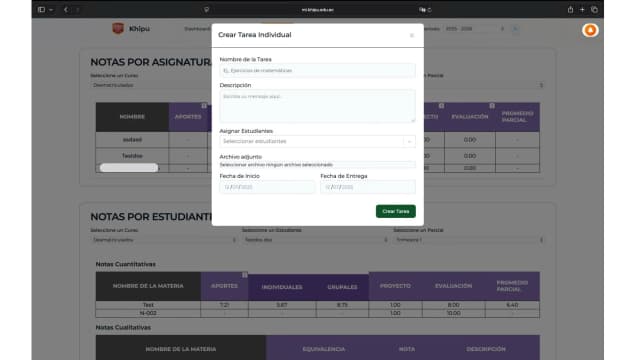Click Proyecto header in Notas Cuantitativas
This screenshot has width=640, height=360.
pyautogui.click(x=395, y=286)
